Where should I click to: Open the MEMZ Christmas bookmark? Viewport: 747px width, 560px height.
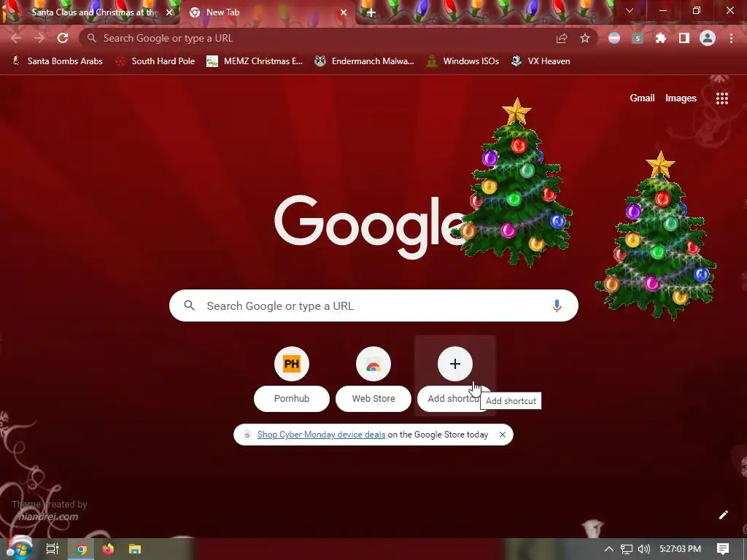(x=255, y=61)
